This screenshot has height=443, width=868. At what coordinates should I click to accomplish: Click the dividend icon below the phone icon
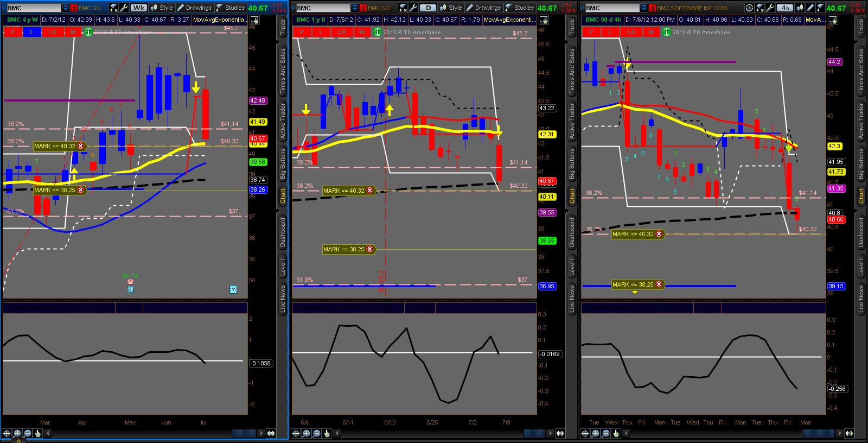(x=130, y=289)
